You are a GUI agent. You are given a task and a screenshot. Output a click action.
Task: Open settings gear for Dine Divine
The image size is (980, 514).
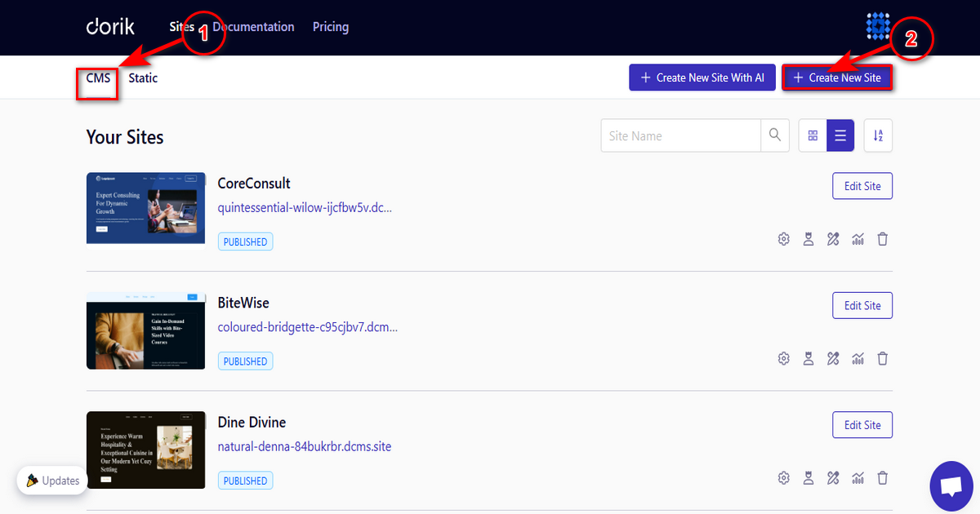click(x=784, y=478)
